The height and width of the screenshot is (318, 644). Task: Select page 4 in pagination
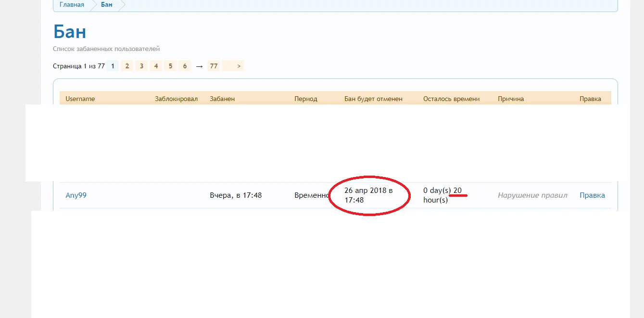[x=156, y=65]
